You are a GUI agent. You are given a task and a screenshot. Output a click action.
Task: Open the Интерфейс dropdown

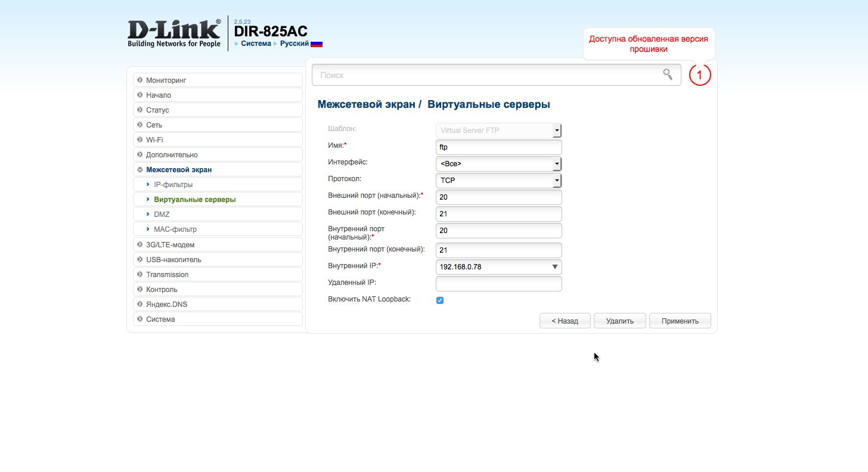[x=498, y=164]
